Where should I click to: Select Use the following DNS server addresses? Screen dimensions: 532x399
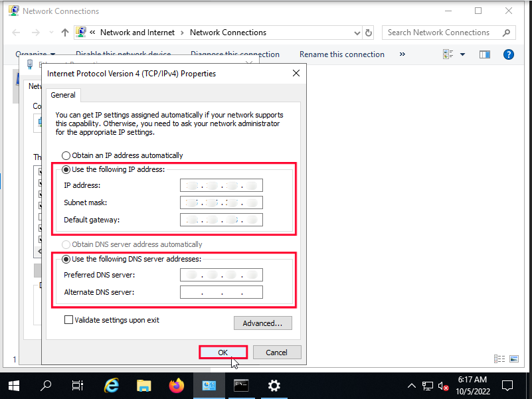[x=66, y=259]
